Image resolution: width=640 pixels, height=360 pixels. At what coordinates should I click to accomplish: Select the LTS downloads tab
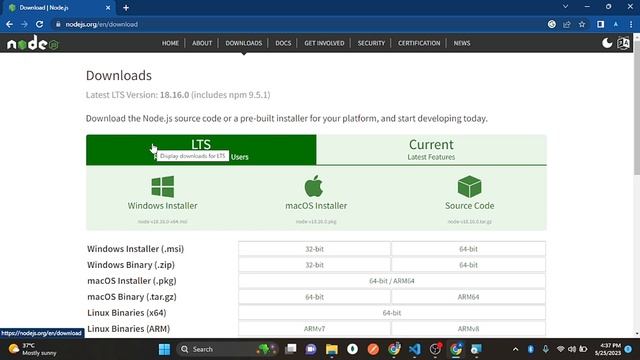[x=201, y=150]
